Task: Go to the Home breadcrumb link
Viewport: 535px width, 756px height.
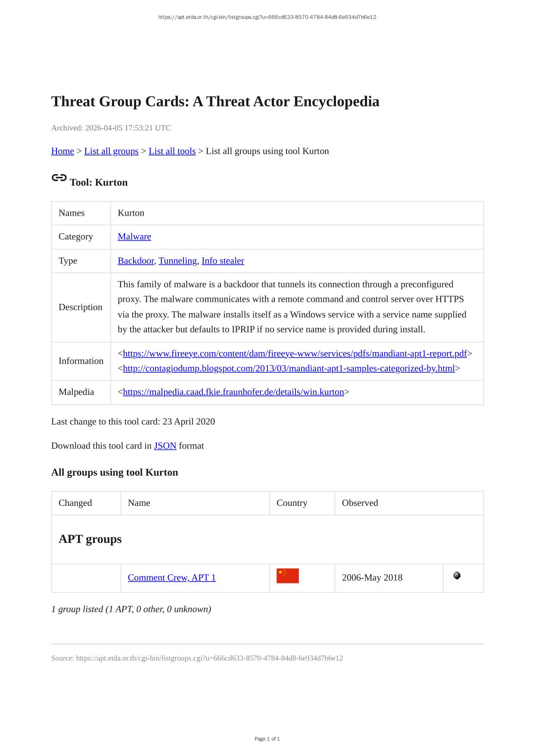Action: pyautogui.click(x=62, y=151)
